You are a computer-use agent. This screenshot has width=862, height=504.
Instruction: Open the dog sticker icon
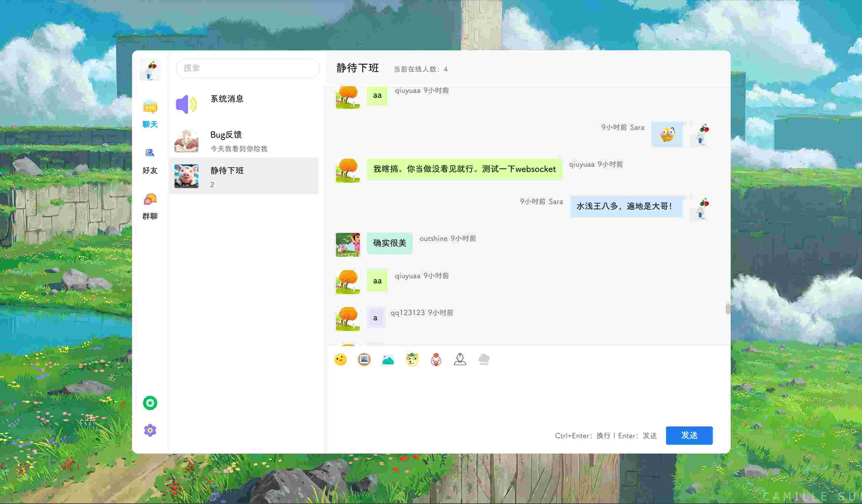[412, 359]
